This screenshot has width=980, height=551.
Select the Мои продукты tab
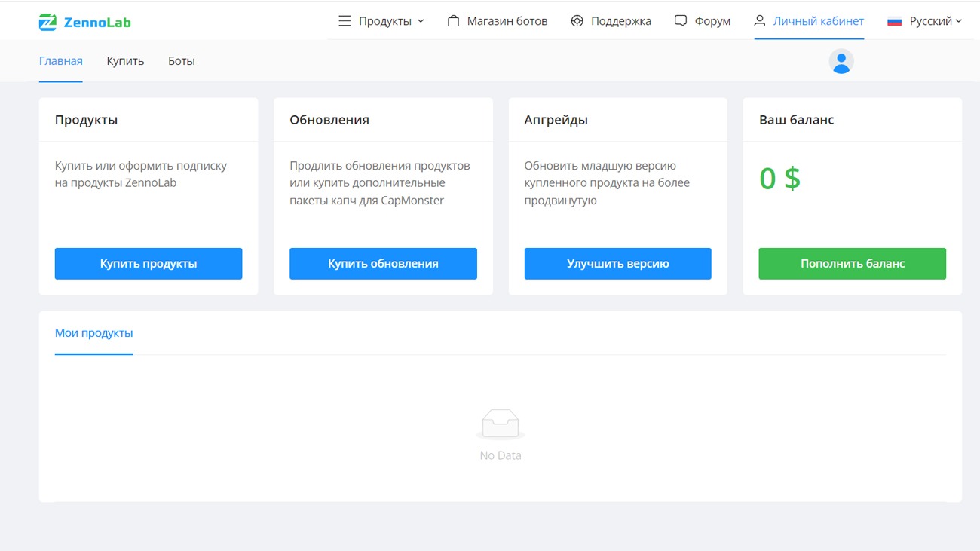pos(94,333)
